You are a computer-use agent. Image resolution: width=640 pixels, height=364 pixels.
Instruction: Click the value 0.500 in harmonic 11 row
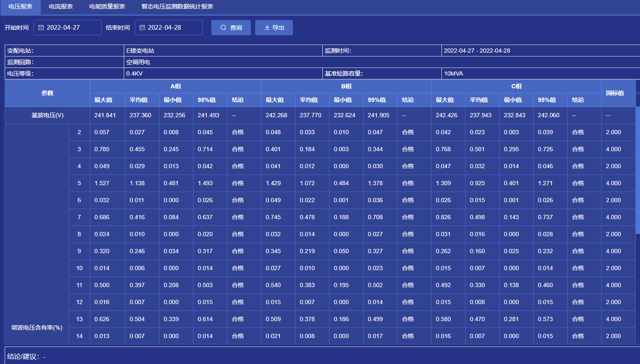(102, 285)
